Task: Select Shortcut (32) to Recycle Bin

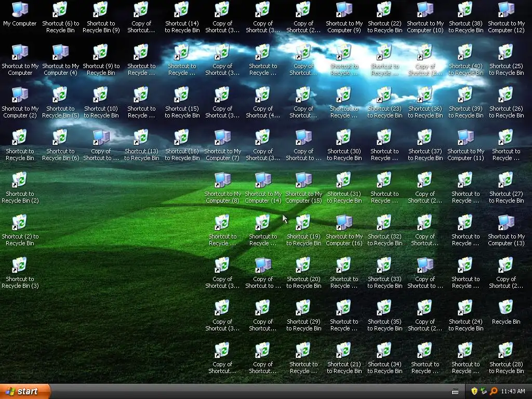Action: pos(385,230)
